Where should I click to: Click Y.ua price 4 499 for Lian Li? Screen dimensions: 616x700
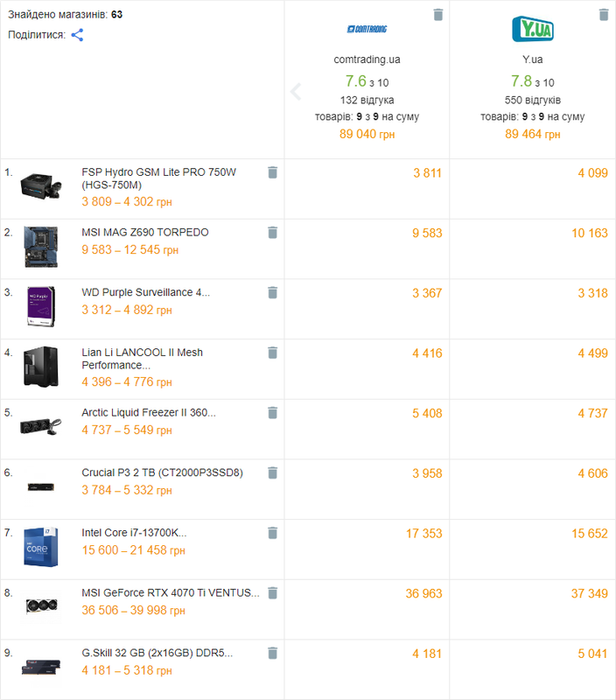click(592, 353)
